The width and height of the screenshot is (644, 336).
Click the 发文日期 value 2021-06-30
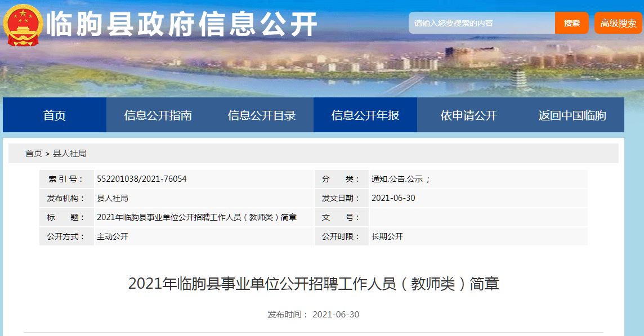pyautogui.click(x=393, y=198)
